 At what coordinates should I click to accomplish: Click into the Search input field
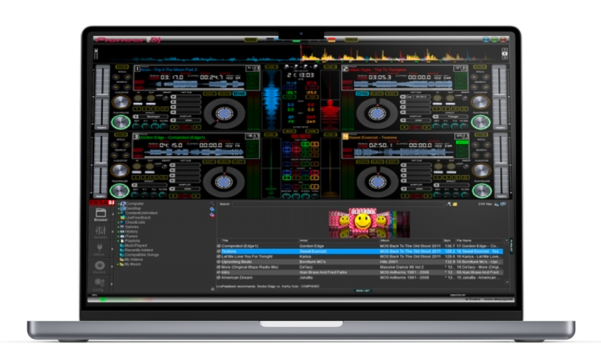click(x=338, y=204)
